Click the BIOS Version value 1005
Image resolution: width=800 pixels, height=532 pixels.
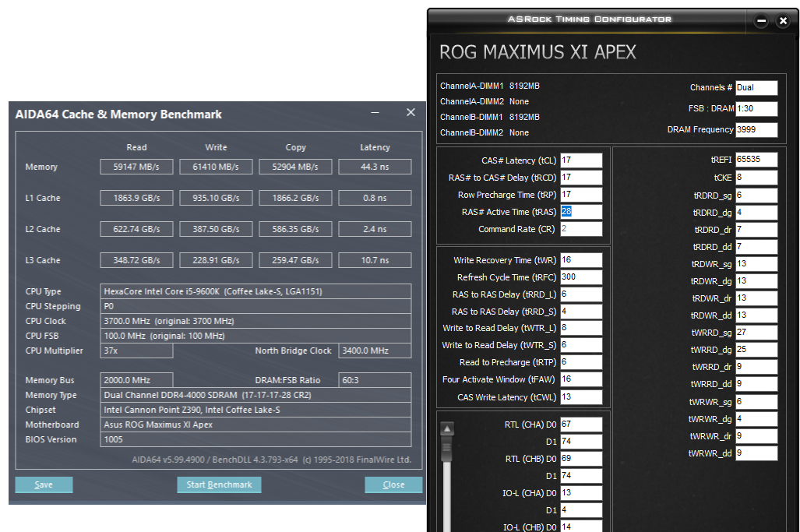click(x=256, y=439)
